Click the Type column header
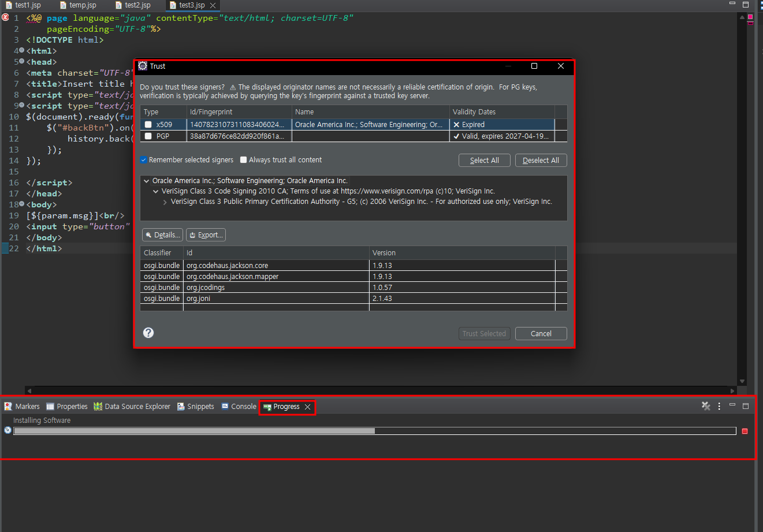The width and height of the screenshot is (763, 532). 163,112
